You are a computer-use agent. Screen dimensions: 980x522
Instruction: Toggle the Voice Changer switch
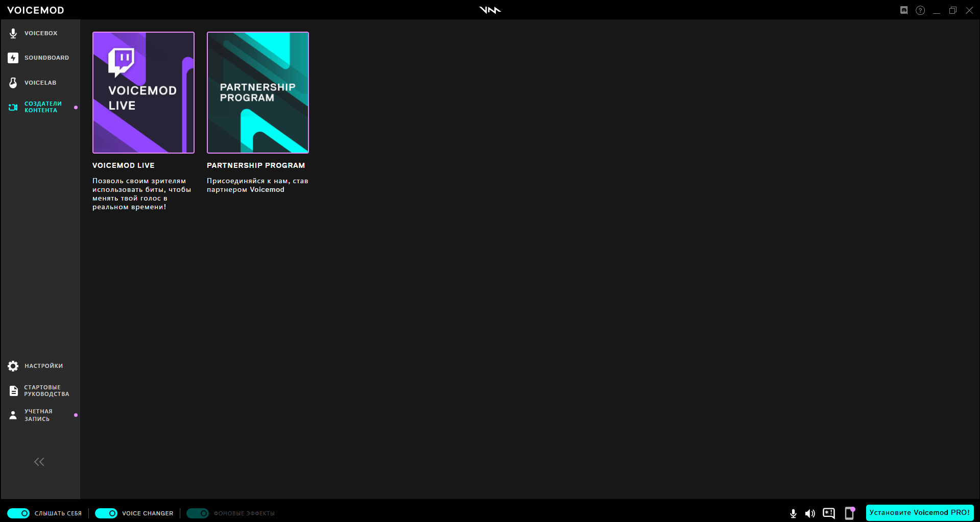point(106,513)
